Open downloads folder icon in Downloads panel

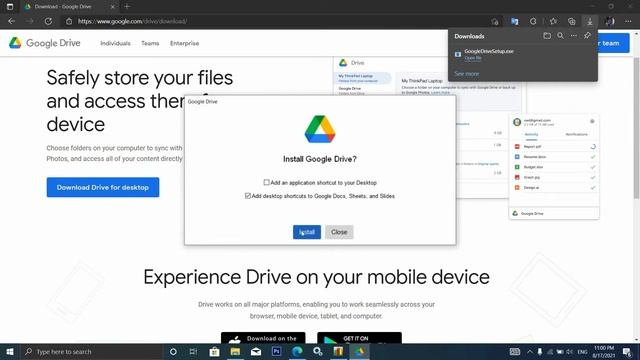[x=547, y=36]
